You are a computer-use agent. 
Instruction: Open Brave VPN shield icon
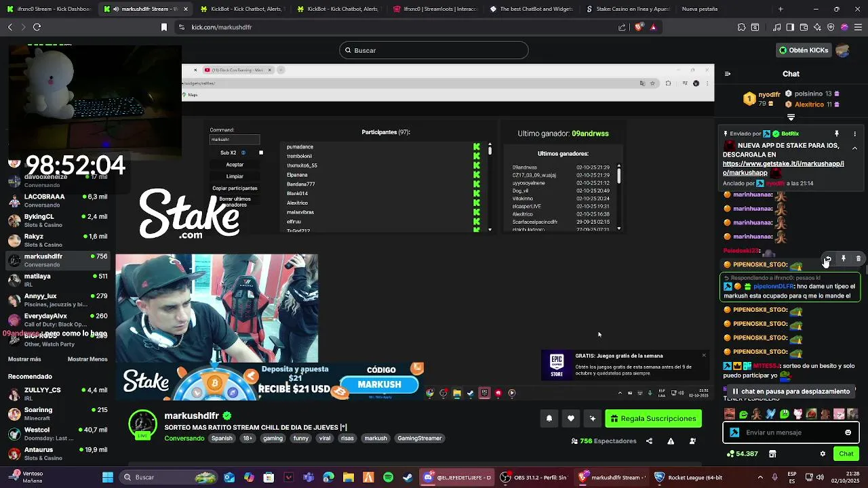[x=831, y=27]
